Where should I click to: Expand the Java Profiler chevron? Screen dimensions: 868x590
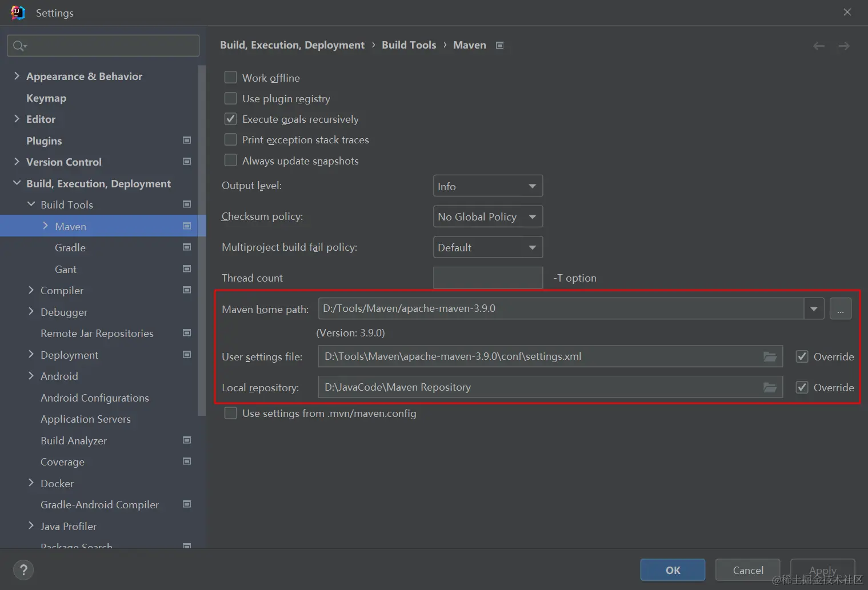[x=31, y=526]
